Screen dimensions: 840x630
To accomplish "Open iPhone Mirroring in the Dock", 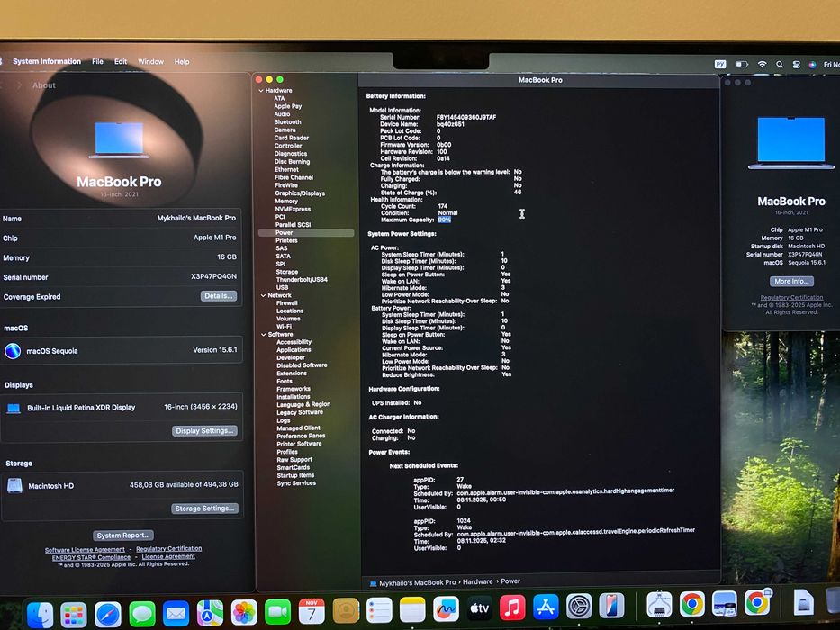I will [612, 607].
